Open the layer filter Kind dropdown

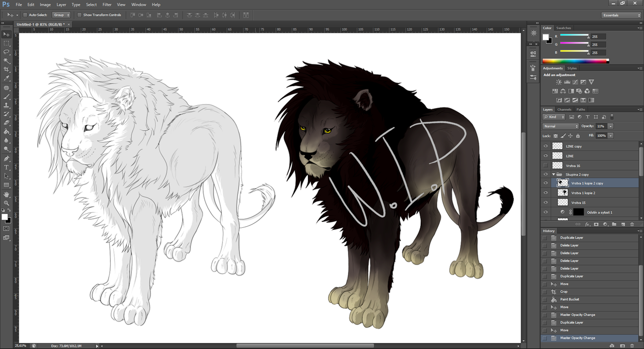click(x=554, y=117)
